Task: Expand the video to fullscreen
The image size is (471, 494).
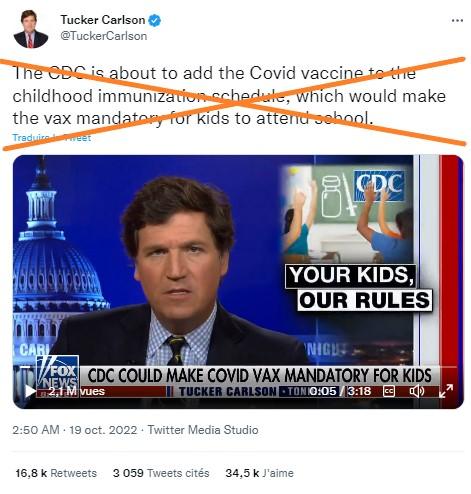Action: coord(446,391)
